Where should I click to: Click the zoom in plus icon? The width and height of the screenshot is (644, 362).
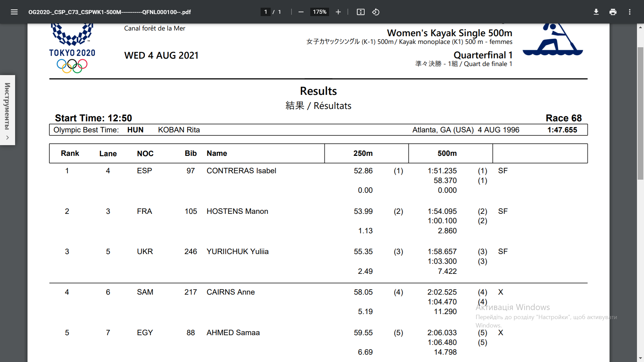pos(338,12)
